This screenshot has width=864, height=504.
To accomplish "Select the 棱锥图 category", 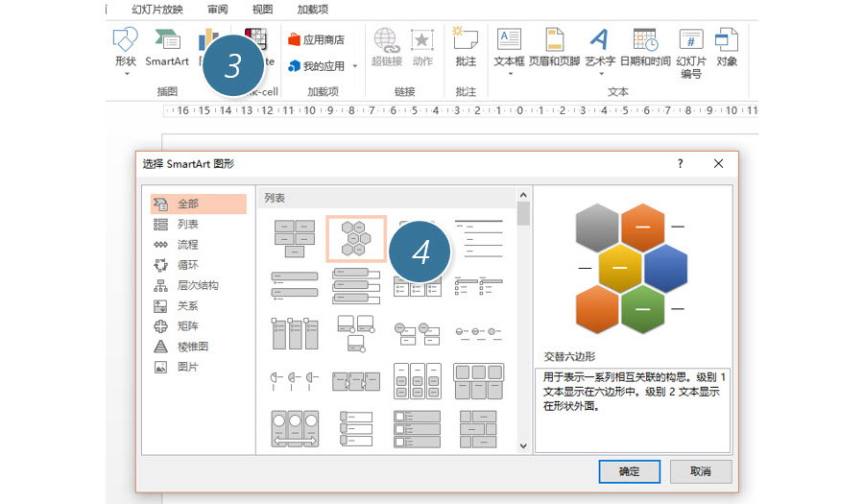I will [x=192, y=347].
